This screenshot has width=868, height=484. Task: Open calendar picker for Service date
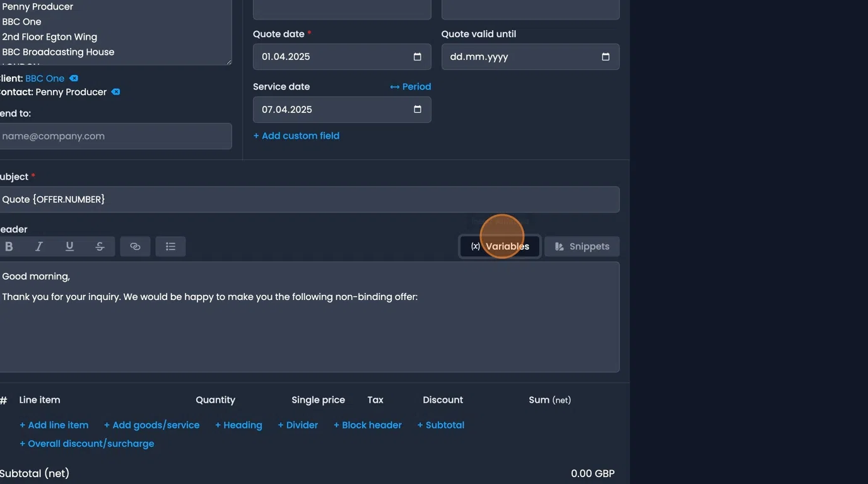(x=417, y=110)
